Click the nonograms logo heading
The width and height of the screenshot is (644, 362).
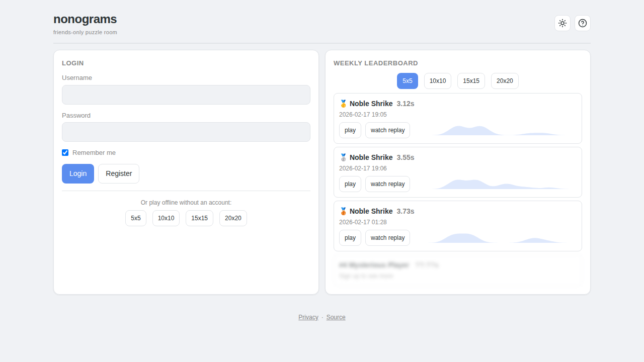pos(85,19)
